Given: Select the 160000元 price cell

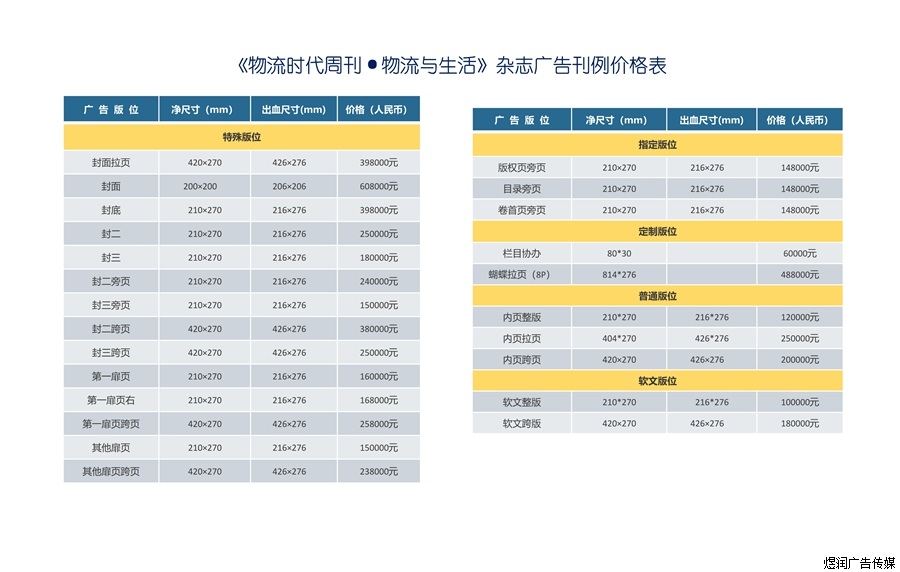Looking at the screenshot, I should pos(379,377).
